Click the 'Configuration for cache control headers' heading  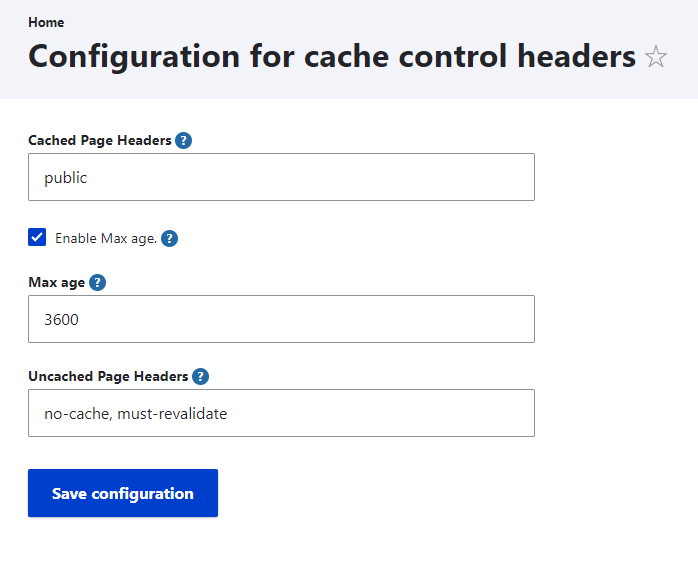(332, 56)
